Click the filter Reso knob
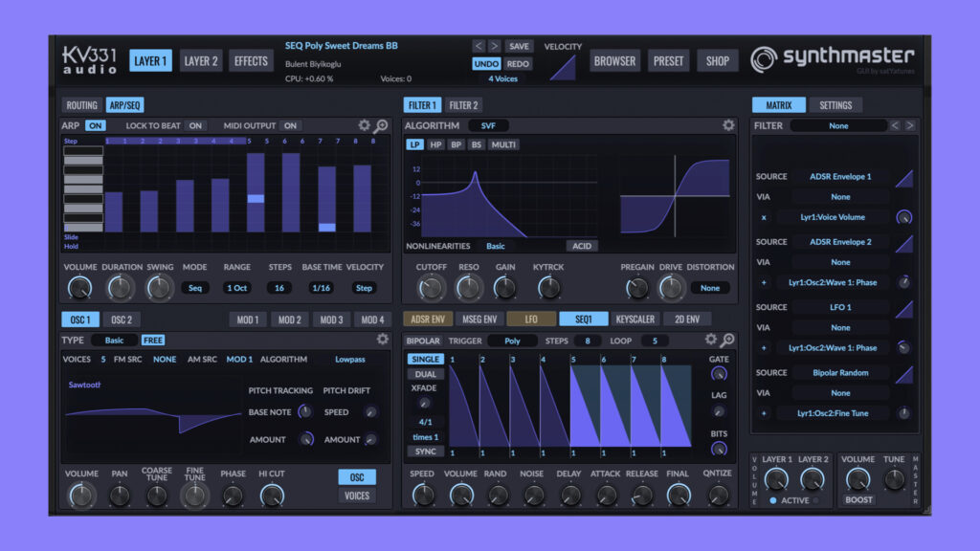Image resolution: width=980 pixels, height=551 pixels. (x=468, y=288)
